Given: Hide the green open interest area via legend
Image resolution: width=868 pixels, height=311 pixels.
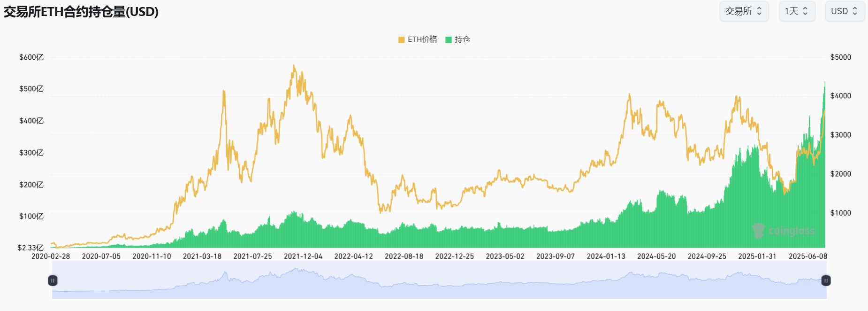Looking at the screenshot, I should 458,40.
